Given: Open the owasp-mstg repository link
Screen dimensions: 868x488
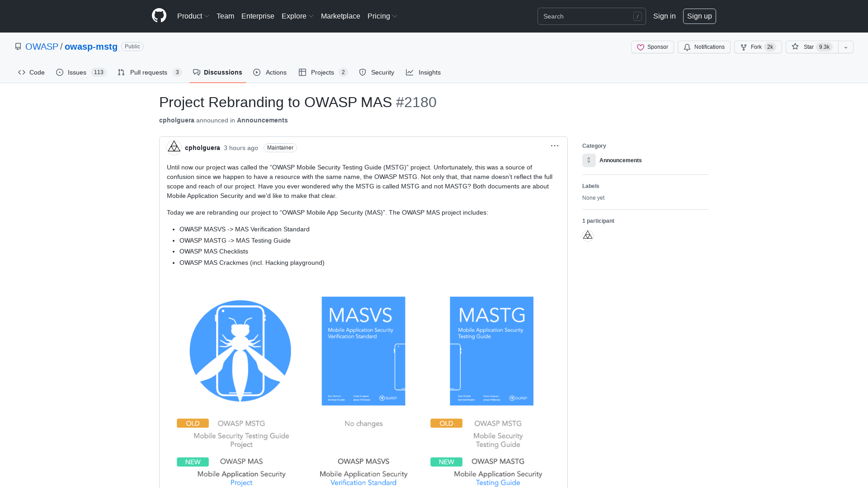Looking at the screenshot, I should click(x=90, y=47).
